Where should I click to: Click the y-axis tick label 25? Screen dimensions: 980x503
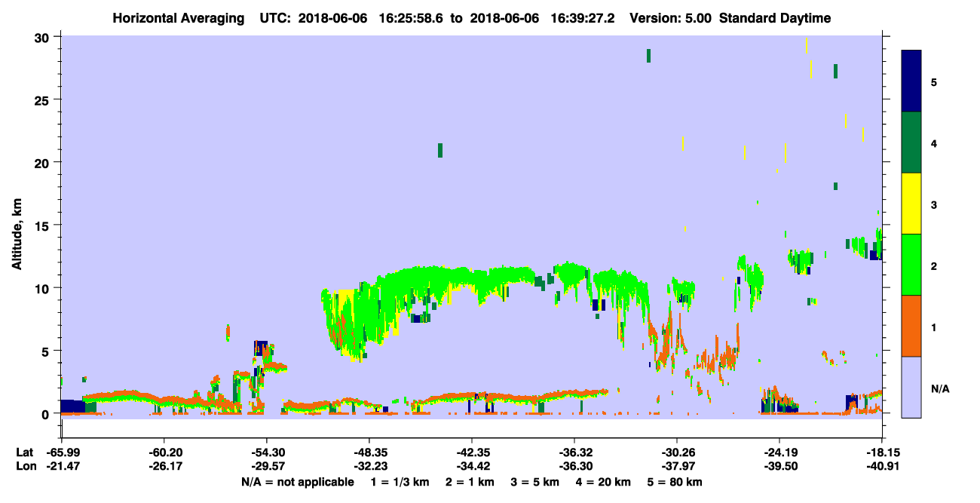pyautogui.click(x=44, y=100)
